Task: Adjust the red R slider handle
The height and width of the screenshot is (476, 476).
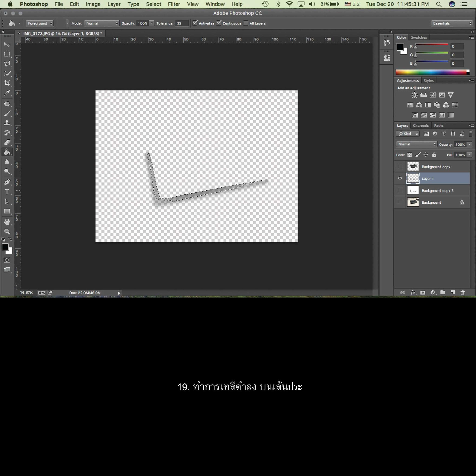Action: (415, 47)
